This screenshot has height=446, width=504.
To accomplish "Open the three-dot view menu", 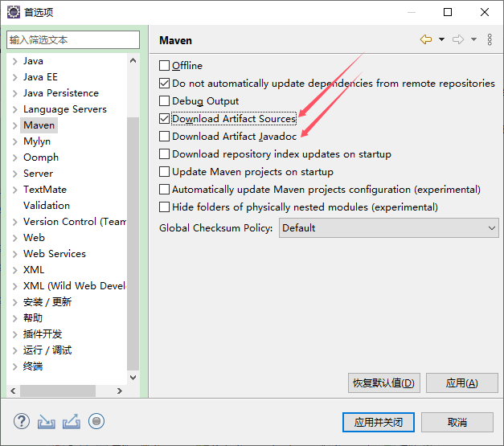I will pyautogui.click(x=490, y=39).
